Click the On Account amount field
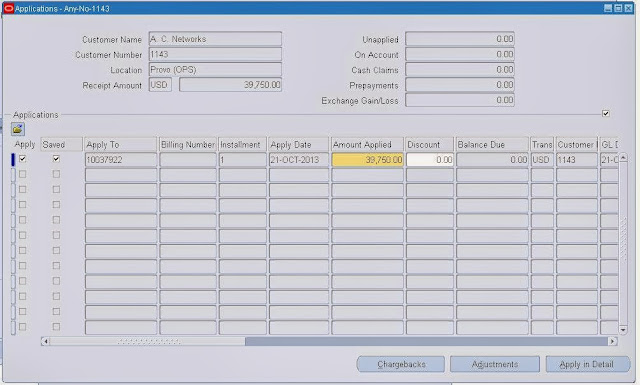The image size is (640, 385). [460, 54]
